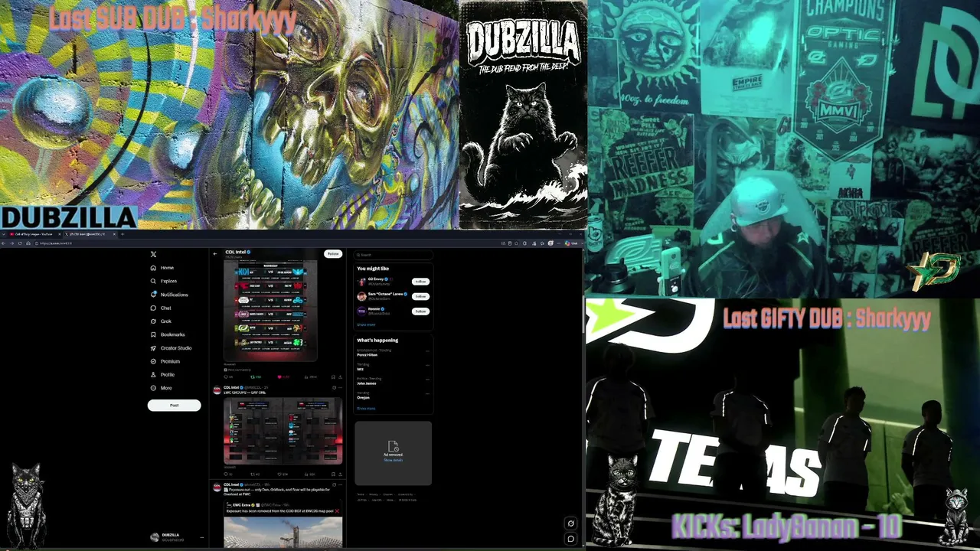Open Bookmarks in the X sidebar
The width and height of the screenshot is (980, 551).
tap(168, 334)
